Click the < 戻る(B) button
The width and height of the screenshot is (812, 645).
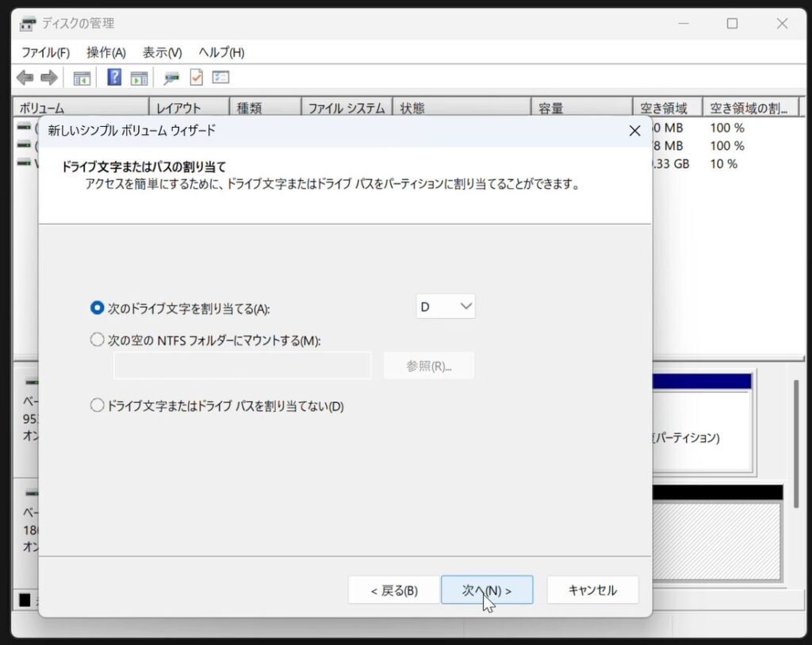(x=394, y=590)
